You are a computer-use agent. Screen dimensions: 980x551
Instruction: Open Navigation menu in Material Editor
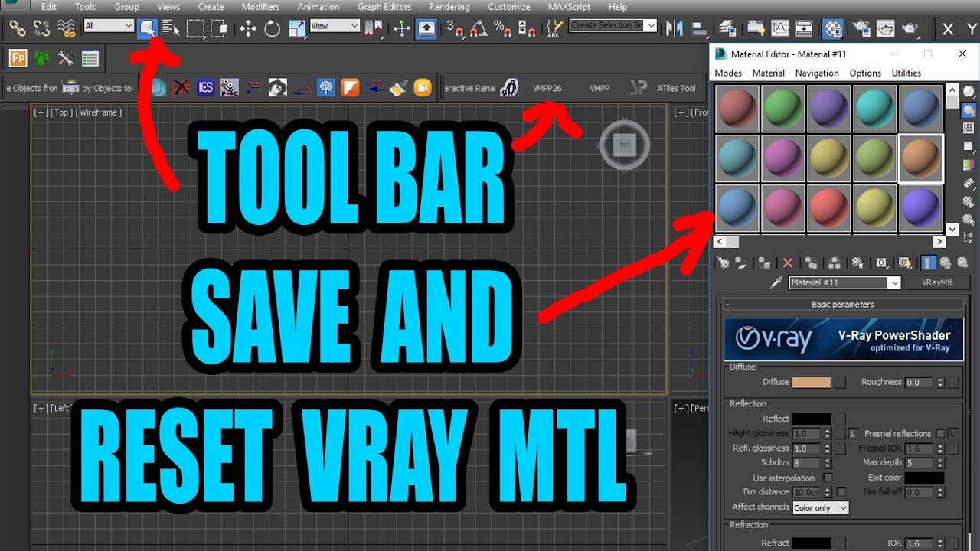tap(817, 73)
